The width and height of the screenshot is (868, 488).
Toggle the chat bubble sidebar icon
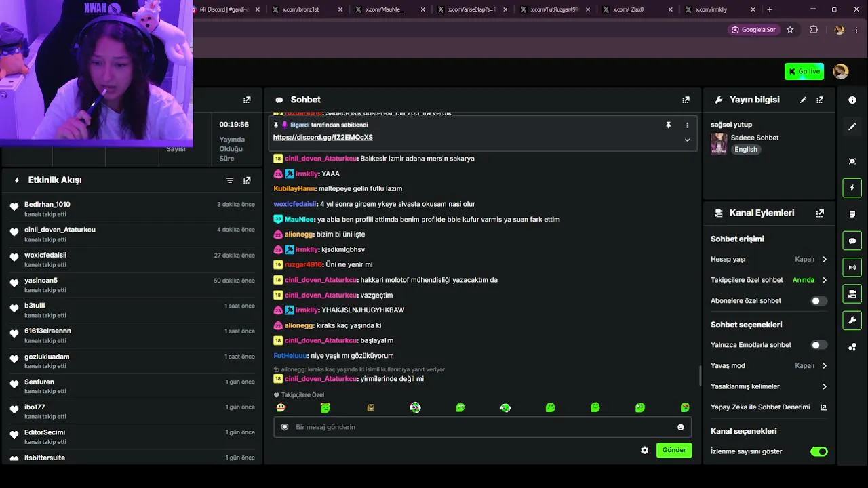click(x=852, y=241)
